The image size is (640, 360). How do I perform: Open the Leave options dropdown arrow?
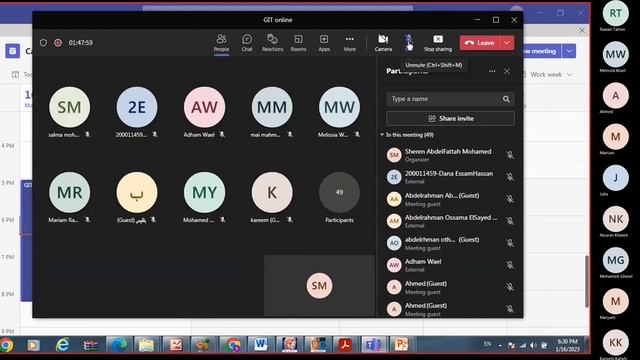click(507, 43)
